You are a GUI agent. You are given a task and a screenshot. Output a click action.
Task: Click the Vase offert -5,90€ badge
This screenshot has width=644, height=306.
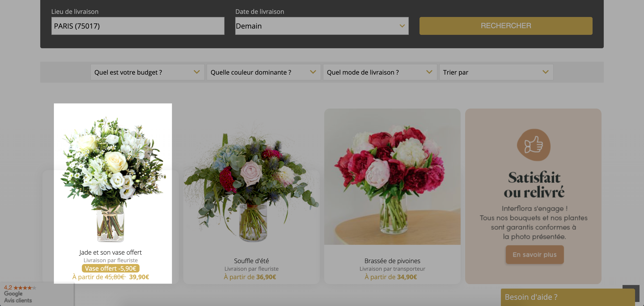[110, 268]
